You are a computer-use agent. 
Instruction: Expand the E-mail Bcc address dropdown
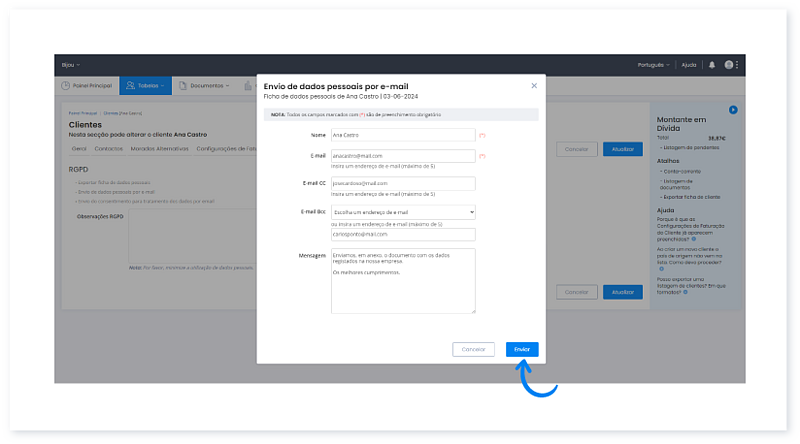[x=403, y=212]
